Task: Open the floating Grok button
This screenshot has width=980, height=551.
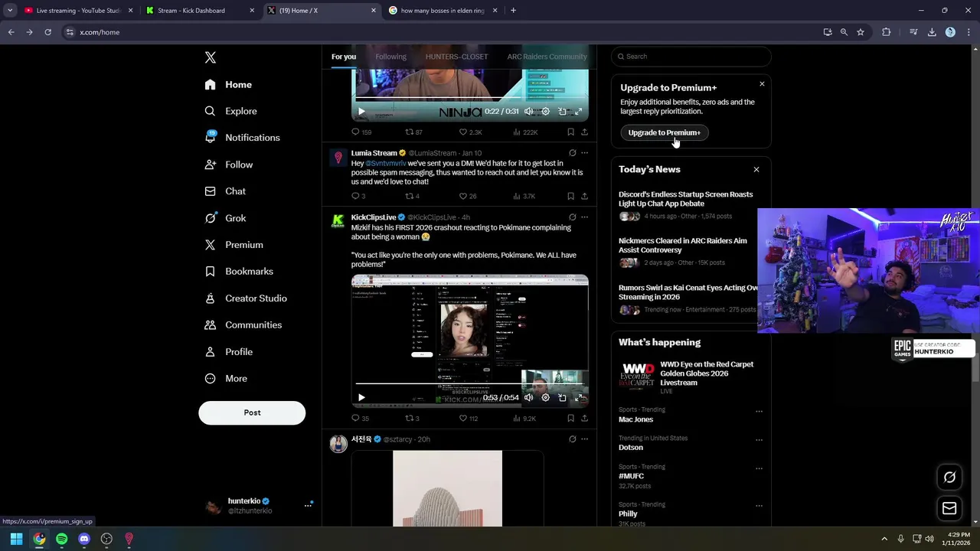Action: pyautogui.click(x=949, y=477)
